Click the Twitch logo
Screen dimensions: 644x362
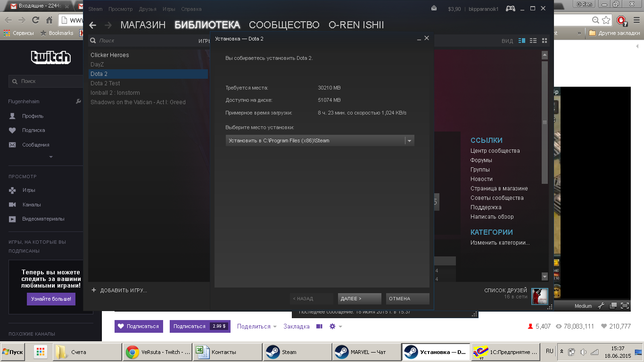(51, 58)
